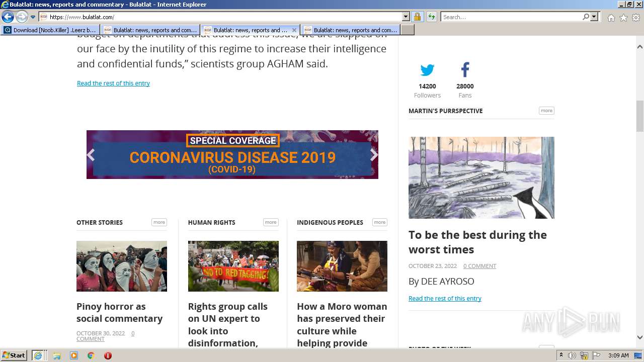Open headline To be the best during the worst times

pyautogui.click(x=477, y=242)
